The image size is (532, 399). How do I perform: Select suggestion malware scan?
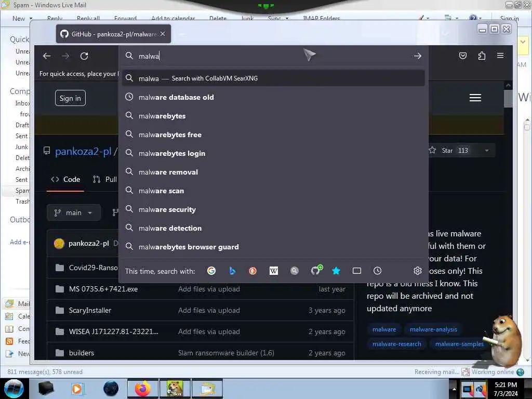[x=273, y=191]
